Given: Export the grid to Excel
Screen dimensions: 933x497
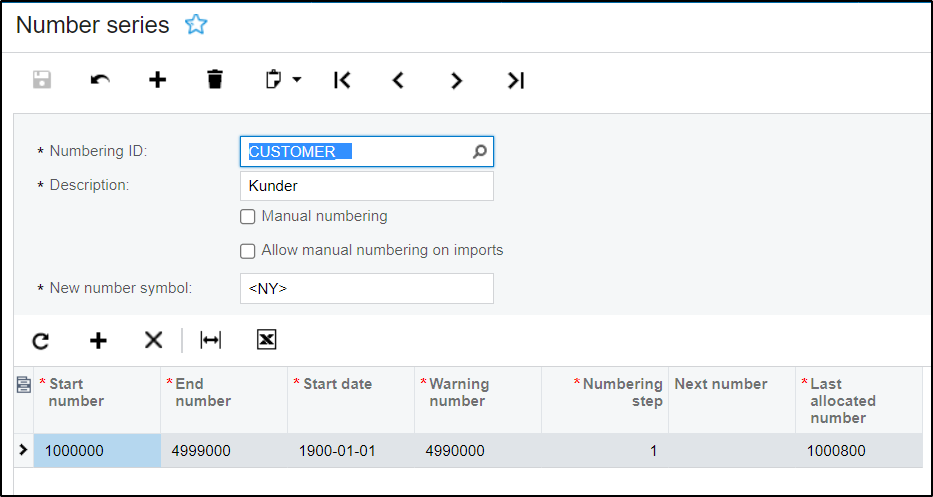Looking at the screenshot, I should 266,341.
